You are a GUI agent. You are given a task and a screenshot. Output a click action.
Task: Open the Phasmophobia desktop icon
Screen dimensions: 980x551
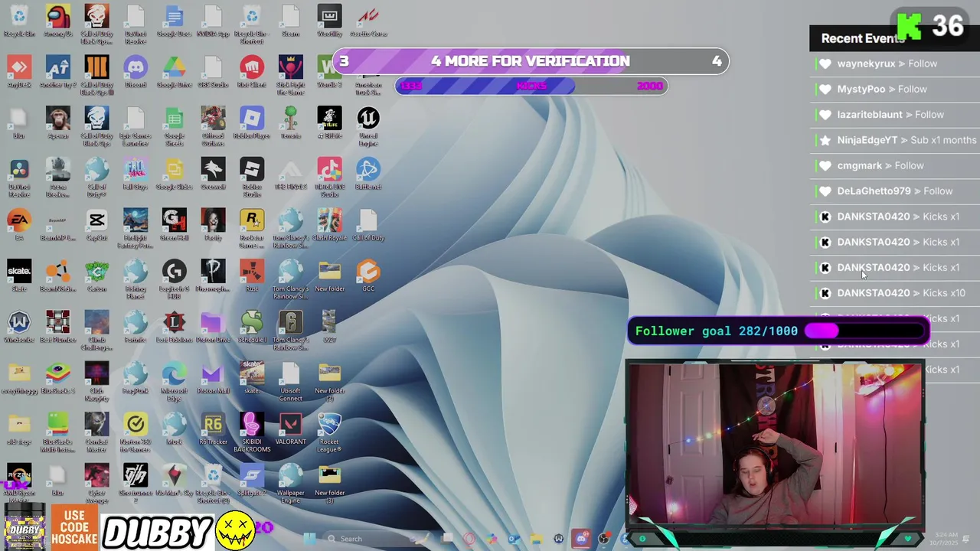213,276
